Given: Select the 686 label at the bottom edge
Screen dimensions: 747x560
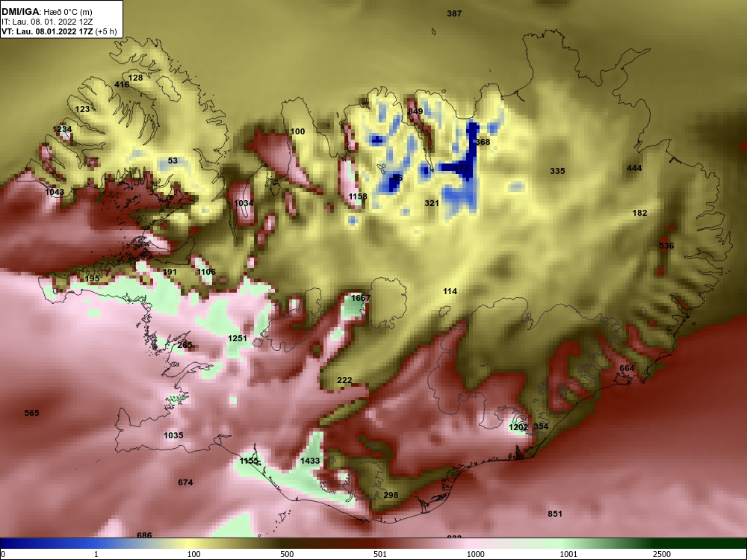Looking at the screenshot, I should [x=144, y=535].
